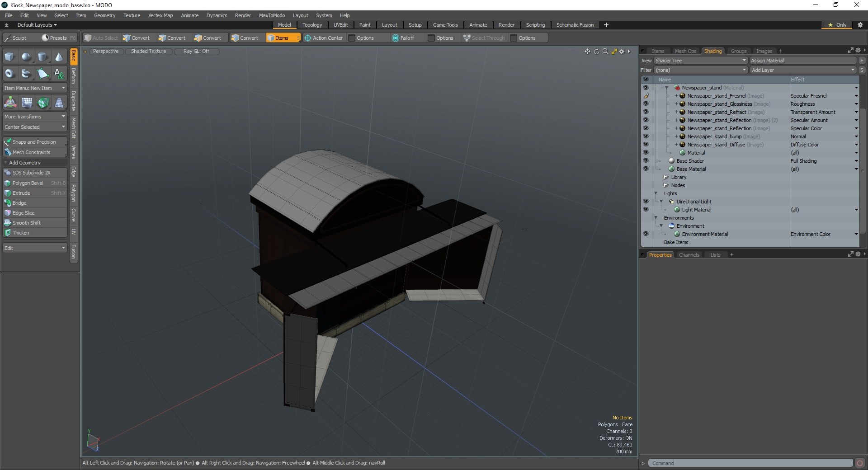868x470 pixels.
Task: Choose the Text tool icon
Action: [x=59, y=73]
